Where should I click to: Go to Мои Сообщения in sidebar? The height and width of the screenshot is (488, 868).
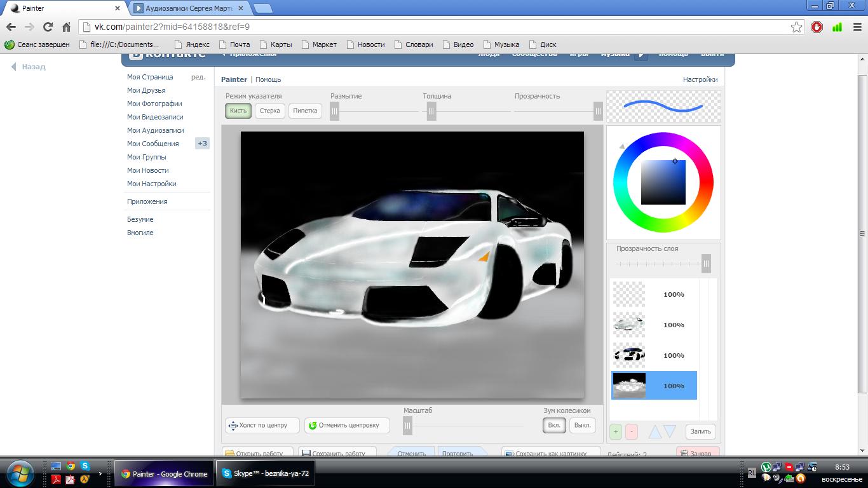click(153, 144)
